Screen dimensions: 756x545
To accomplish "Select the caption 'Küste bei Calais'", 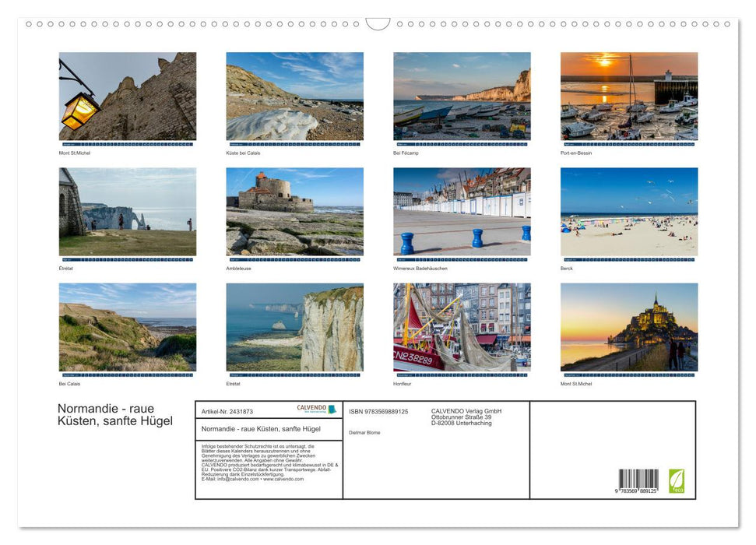I will [243, 153].
